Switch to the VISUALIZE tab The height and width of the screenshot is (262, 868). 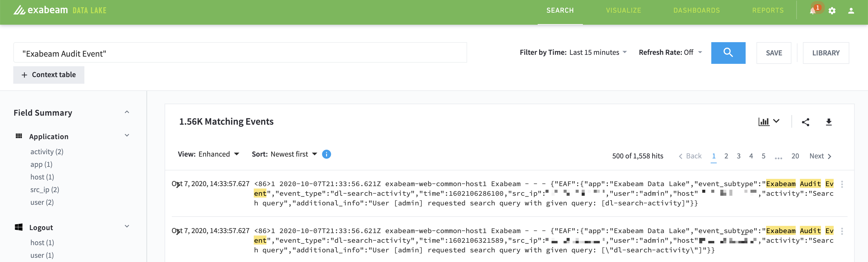(x=623, y=11)
